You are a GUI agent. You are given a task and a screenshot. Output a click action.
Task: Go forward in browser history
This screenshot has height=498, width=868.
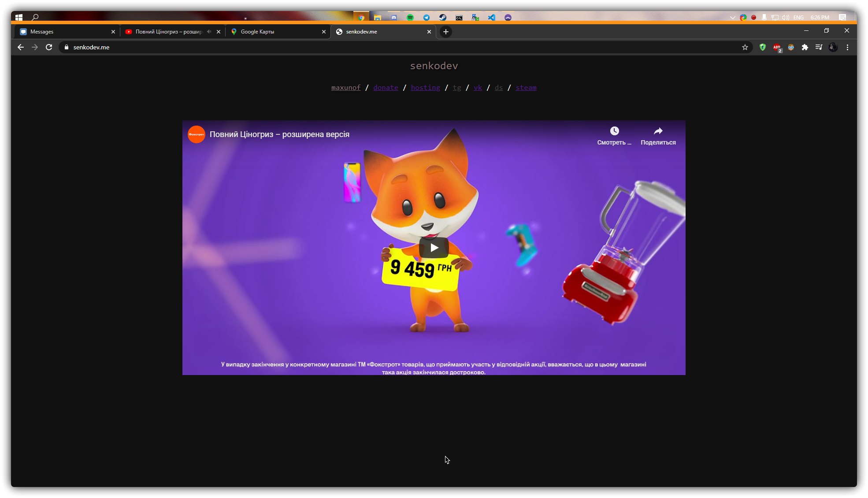35,47
